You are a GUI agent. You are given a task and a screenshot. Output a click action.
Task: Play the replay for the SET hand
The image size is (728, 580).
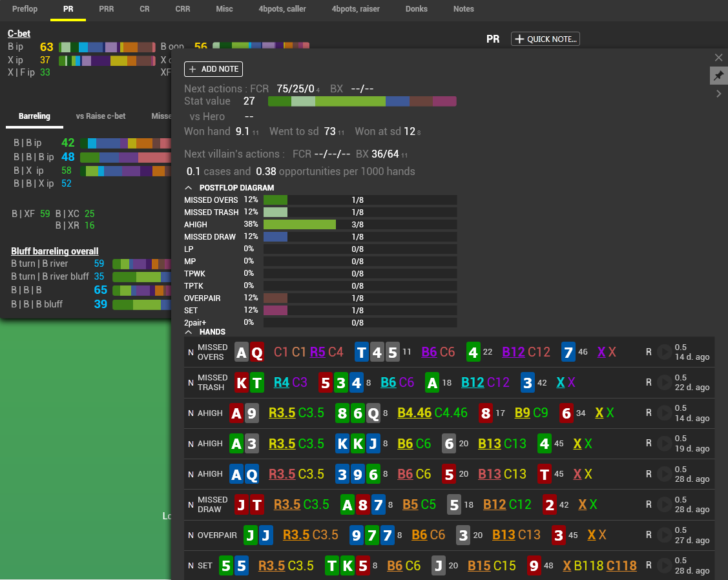pos(665,565)
